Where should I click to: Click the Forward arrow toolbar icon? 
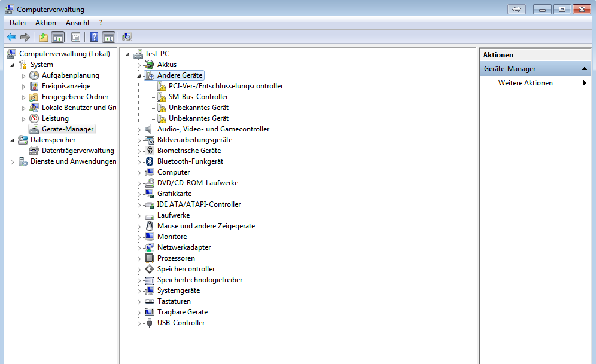coord(25,37)
